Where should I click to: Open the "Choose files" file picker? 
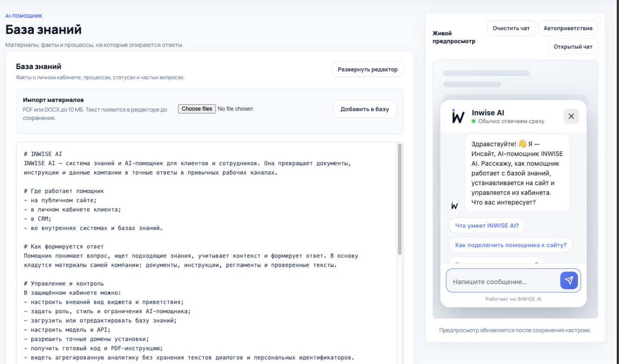click(x=196, y=109)
